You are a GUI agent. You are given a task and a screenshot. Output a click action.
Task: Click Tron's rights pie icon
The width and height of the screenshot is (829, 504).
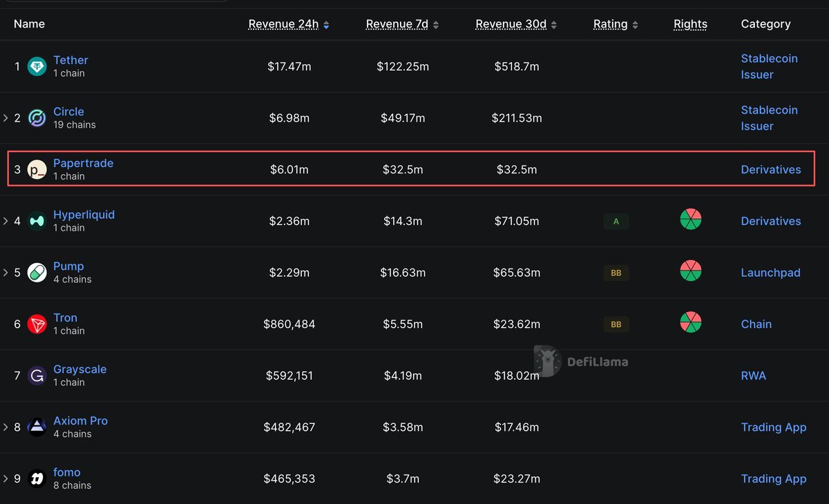click(691, 322)
